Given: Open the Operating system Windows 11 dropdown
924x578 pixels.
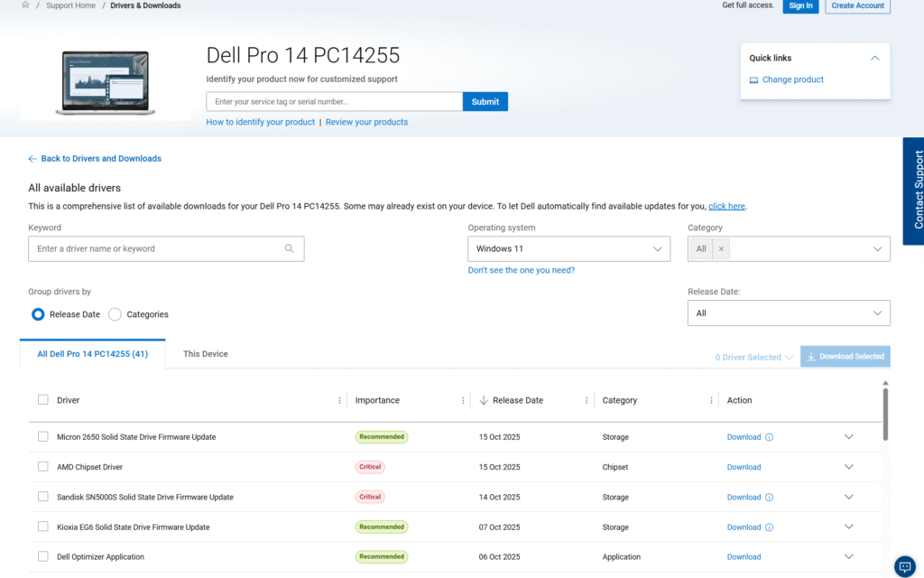Looking at the screenshot, I should [x=568, y=248].
